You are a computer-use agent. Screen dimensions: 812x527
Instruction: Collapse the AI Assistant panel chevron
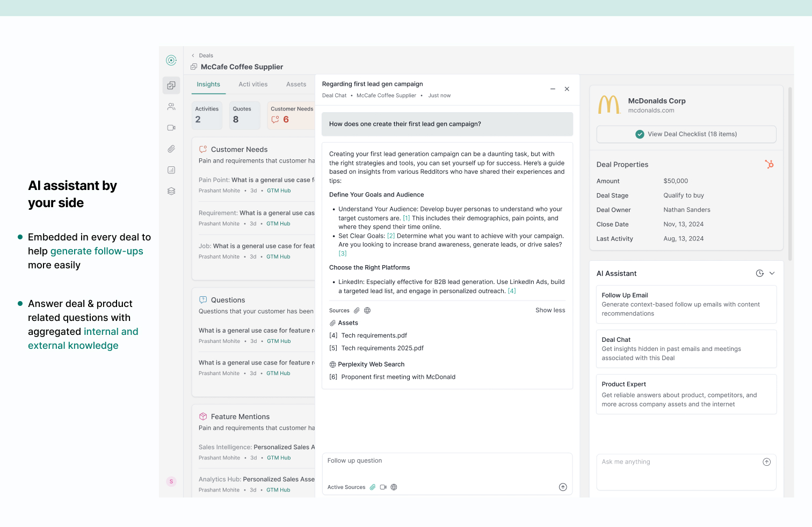[772, 273]
